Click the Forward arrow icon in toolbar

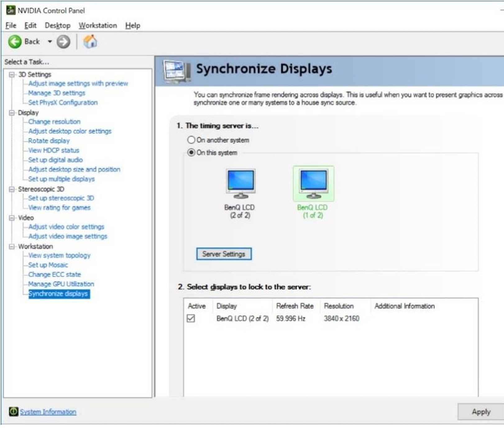point(63,42)
